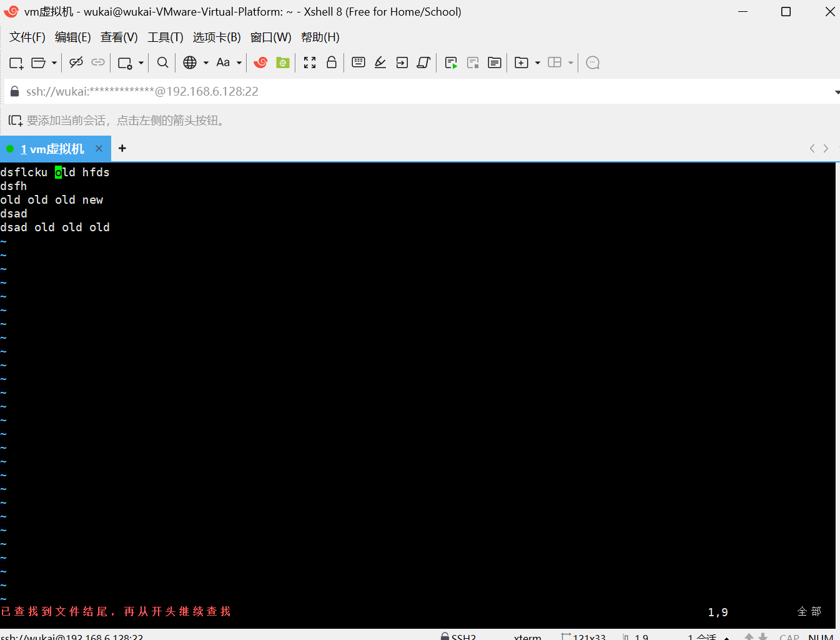Click the 'hfds' word in terminal
The height and width of the screenshot is (640, 840).
(x=96, y=172)
